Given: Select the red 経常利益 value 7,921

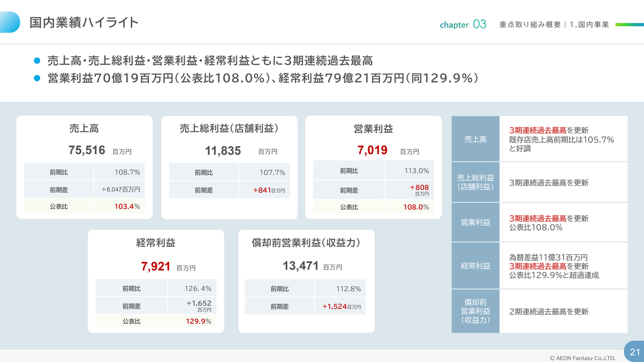Looking at the screenshot, I should coord(156,267).
